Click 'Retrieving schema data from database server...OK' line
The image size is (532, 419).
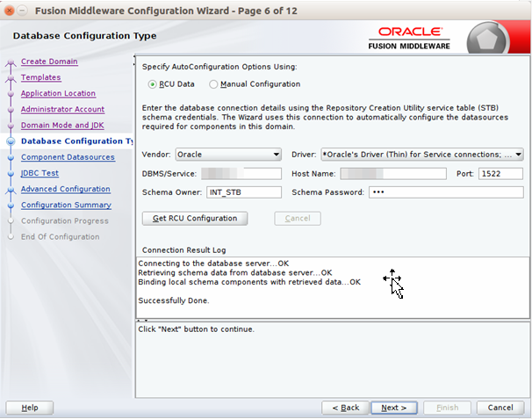pos(234,272)
